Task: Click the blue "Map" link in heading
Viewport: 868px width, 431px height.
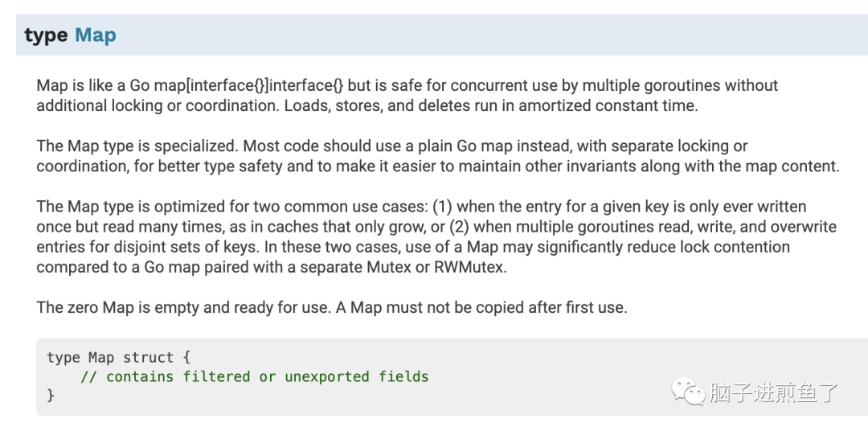Action: (95, 35)
